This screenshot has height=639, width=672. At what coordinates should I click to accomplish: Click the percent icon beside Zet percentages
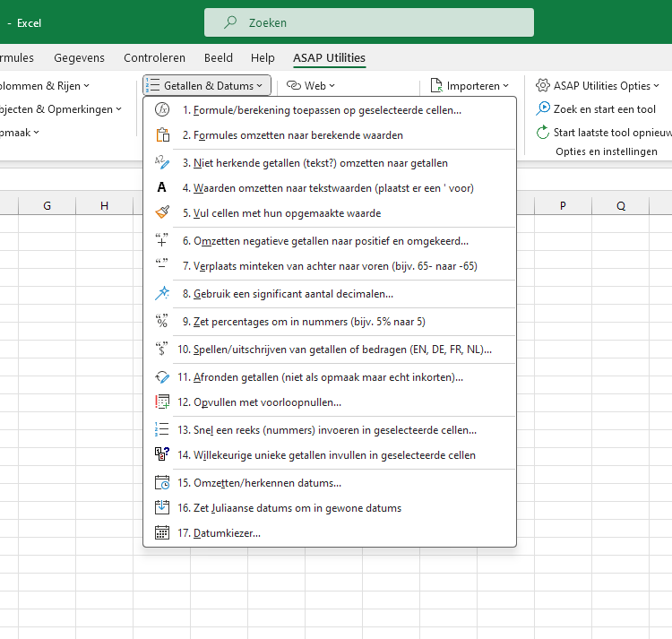[x=161, y=321]
